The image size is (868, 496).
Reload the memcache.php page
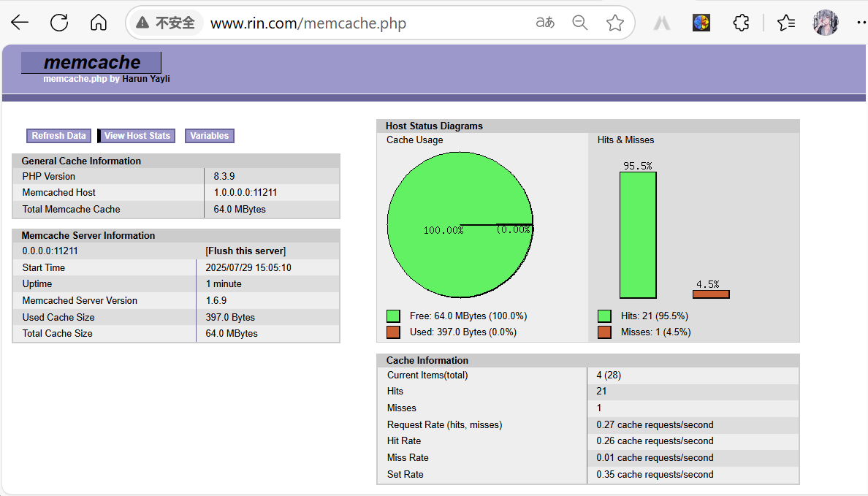59,23
